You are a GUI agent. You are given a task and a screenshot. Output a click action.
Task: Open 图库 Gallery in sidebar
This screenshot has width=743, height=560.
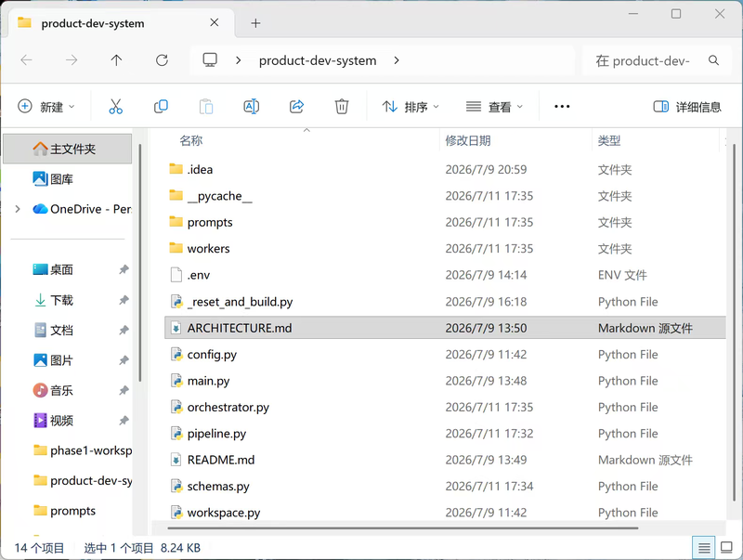pyautogui.click(x=53, y=179)
